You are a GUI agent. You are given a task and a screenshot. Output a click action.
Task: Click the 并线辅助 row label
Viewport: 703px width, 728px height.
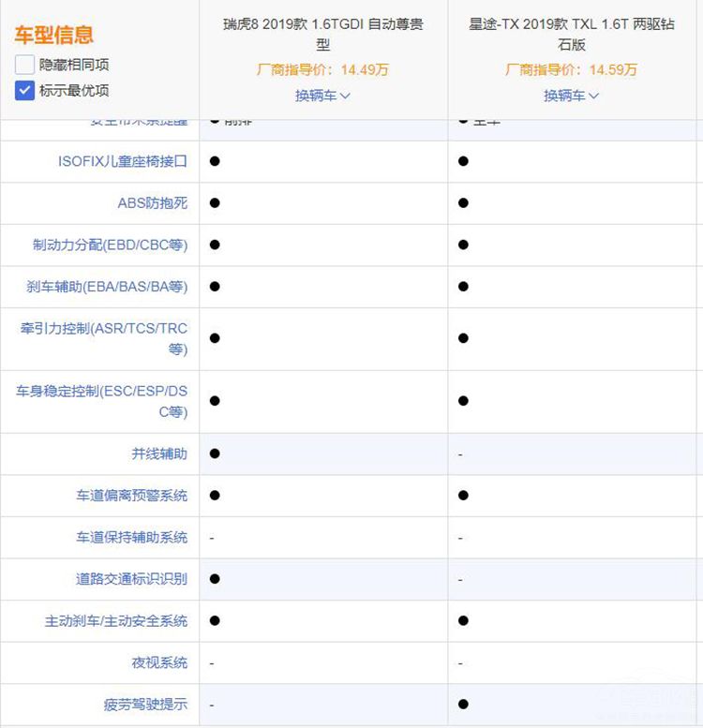tap(158, 453)
